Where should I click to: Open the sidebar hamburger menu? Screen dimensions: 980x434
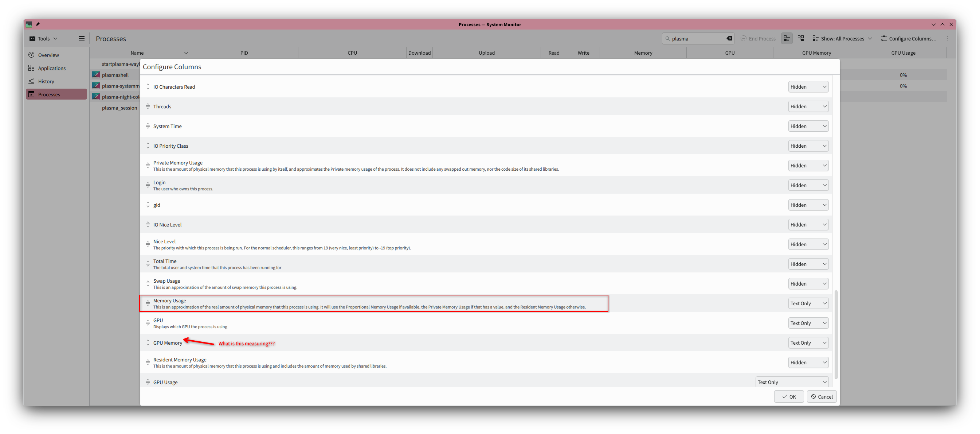pyautogui.click(x=81, y=38)
